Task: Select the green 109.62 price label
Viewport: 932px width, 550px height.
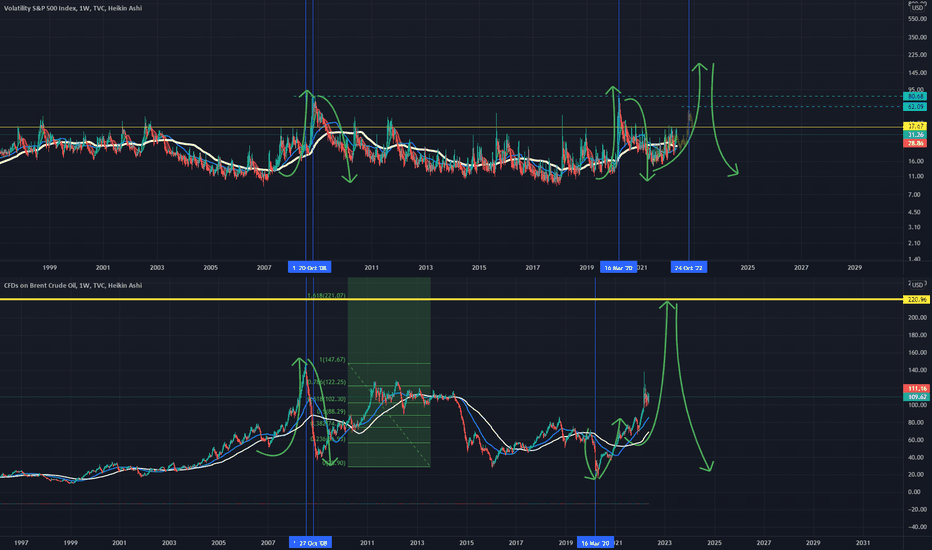Action: pyautogui.click(x=916, y=397)
